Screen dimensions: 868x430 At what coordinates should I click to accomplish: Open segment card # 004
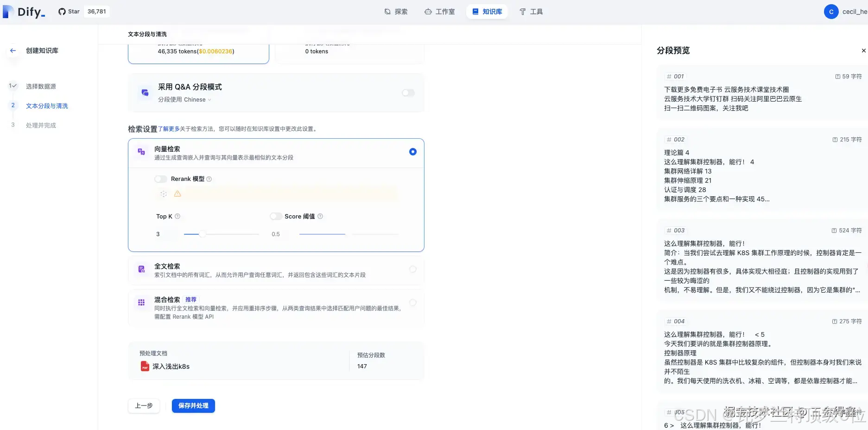coord(762,352)
